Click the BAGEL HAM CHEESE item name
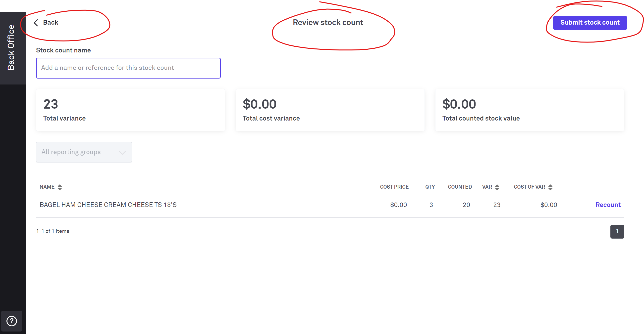The width and height of the screenshot is (644, 334). [x=108, y=205]
